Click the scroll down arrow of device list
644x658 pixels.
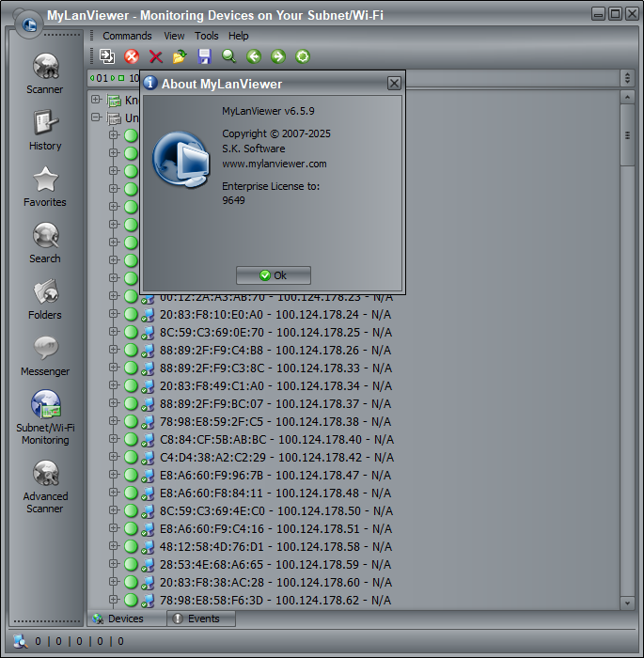pyautogui.click(x=627, y=603)
